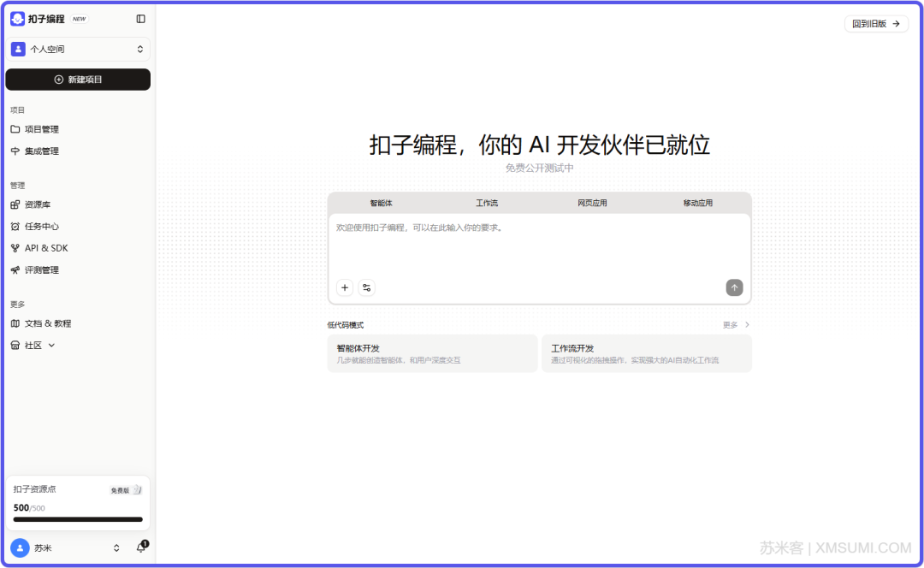Click the 低代码模式 label

[346, 325]
